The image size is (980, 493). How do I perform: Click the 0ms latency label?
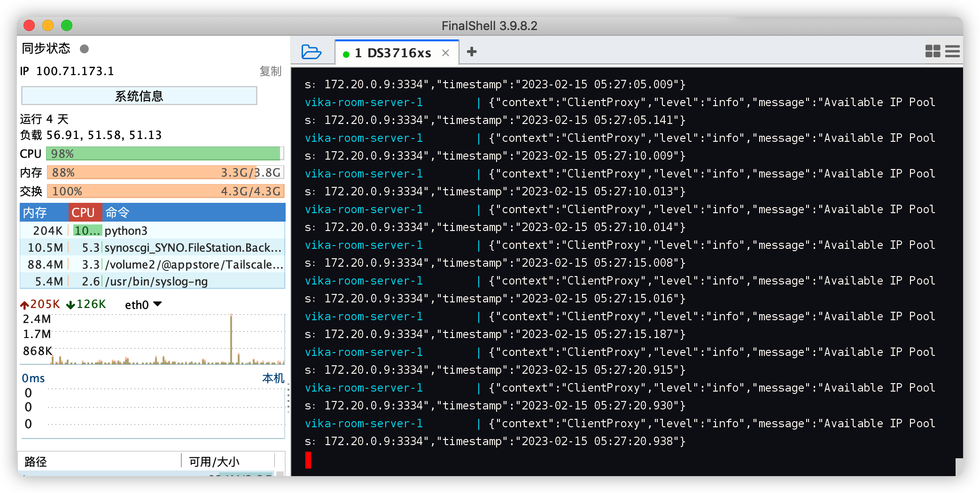tap(33, 378)
